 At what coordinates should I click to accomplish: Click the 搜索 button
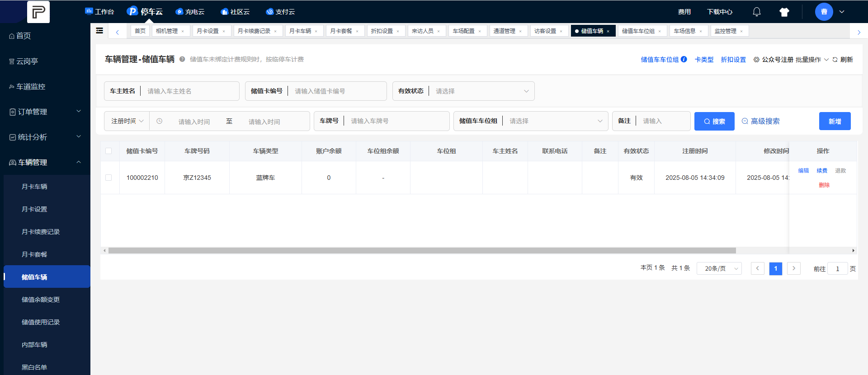pos(714,121)
